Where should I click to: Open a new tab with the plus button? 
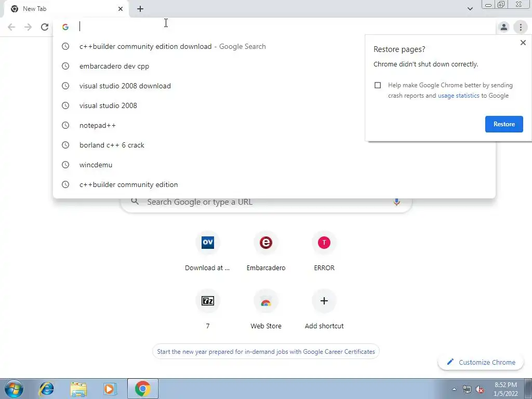(x=140, y=9)
